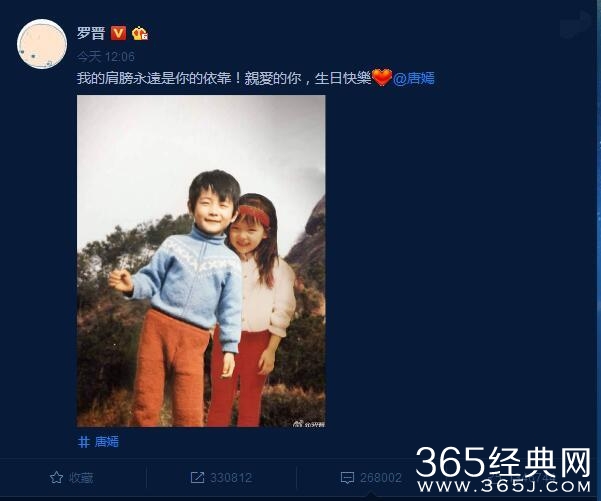
Task: Open the 唐嫣 hashtag topic below photo
Action: click(107, 442)
